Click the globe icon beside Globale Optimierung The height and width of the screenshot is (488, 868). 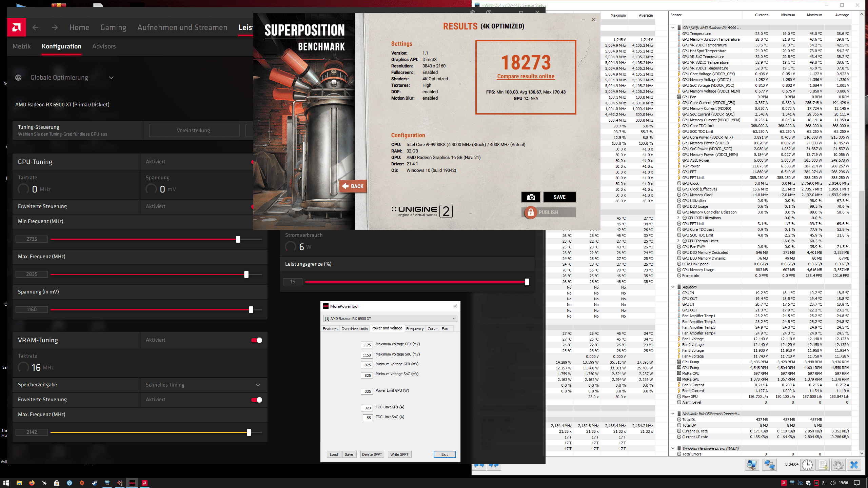point(18,78)
